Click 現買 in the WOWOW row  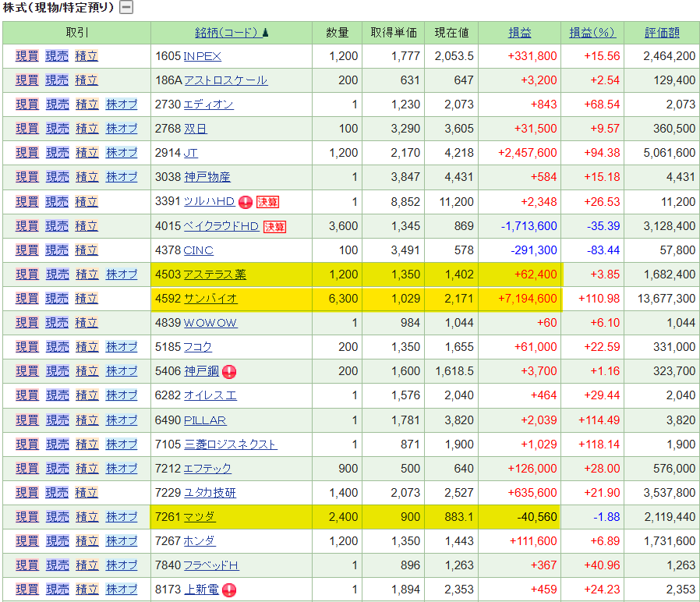click(27, 322)
